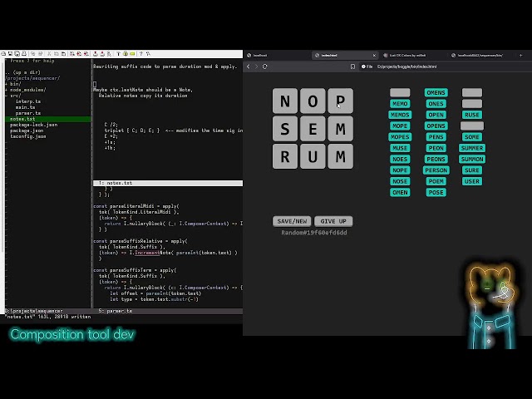Go back in the browser

pos(249,66)
